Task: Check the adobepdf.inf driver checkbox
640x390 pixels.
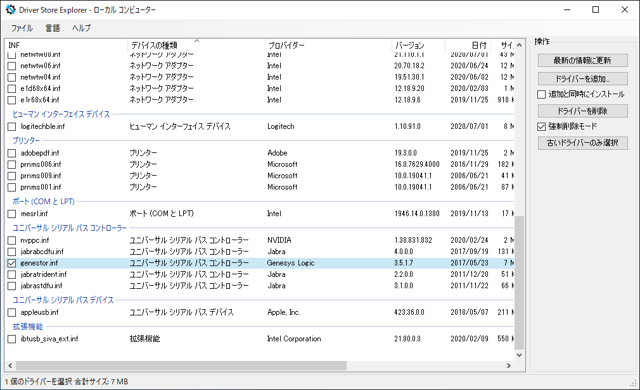Action: click(12, 153)
